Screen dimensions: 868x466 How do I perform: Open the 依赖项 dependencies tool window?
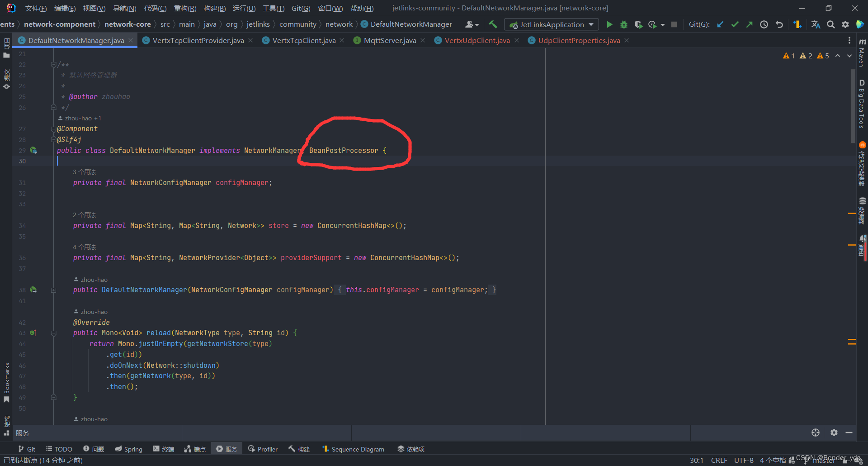411,449
